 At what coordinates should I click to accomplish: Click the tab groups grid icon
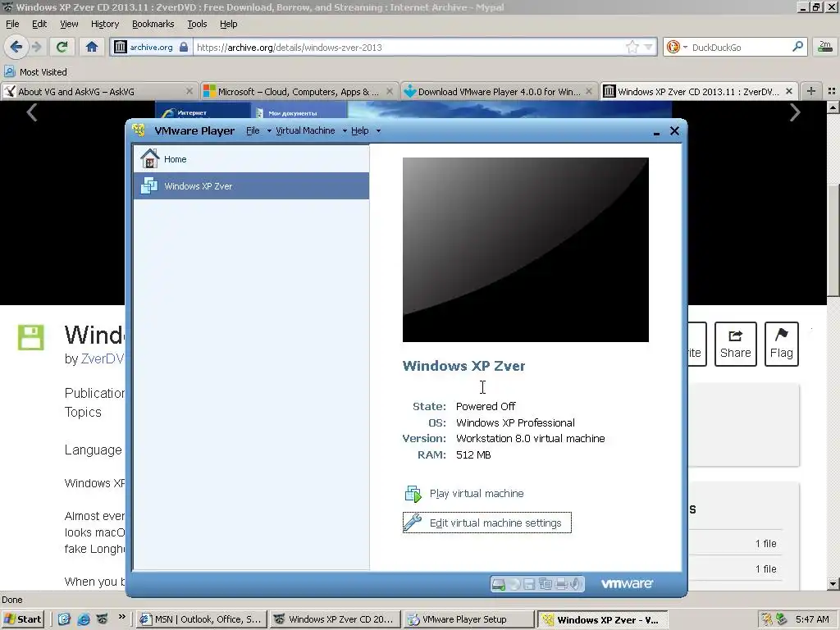(832, 91)
